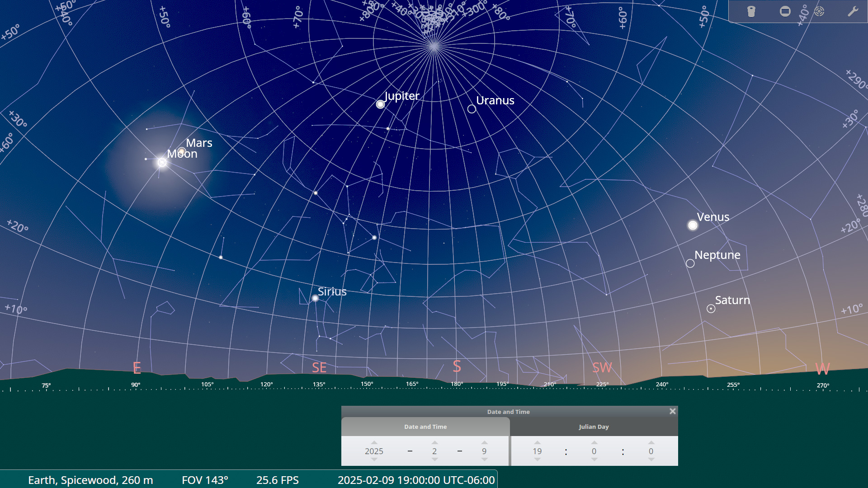Image resolution: width=868 pixels, height=488 pixels.
Task: Increase the day with up arrow
Action: pyautogui.click(x=484, y=442)
